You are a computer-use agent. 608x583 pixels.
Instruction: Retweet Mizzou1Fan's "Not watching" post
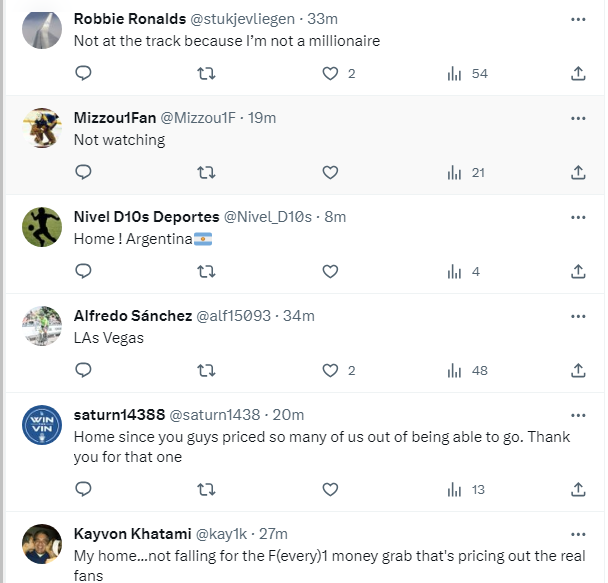click(x=206, y=172)
